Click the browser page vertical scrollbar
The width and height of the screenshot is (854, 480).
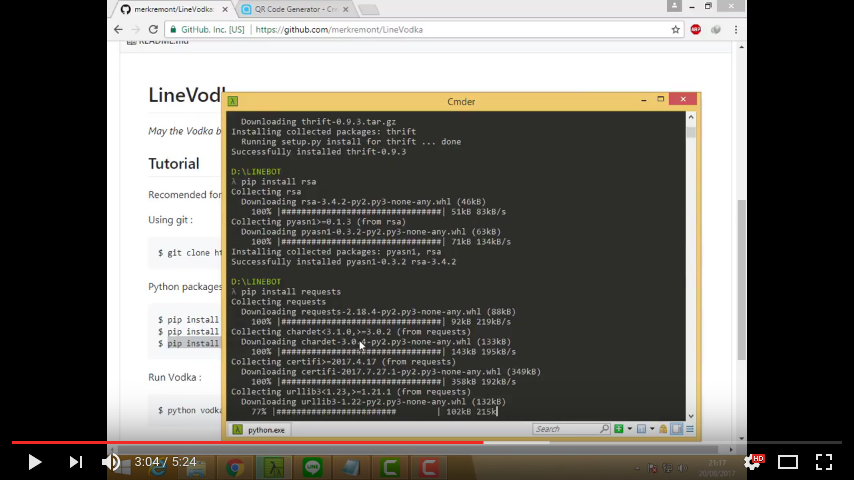741,280
